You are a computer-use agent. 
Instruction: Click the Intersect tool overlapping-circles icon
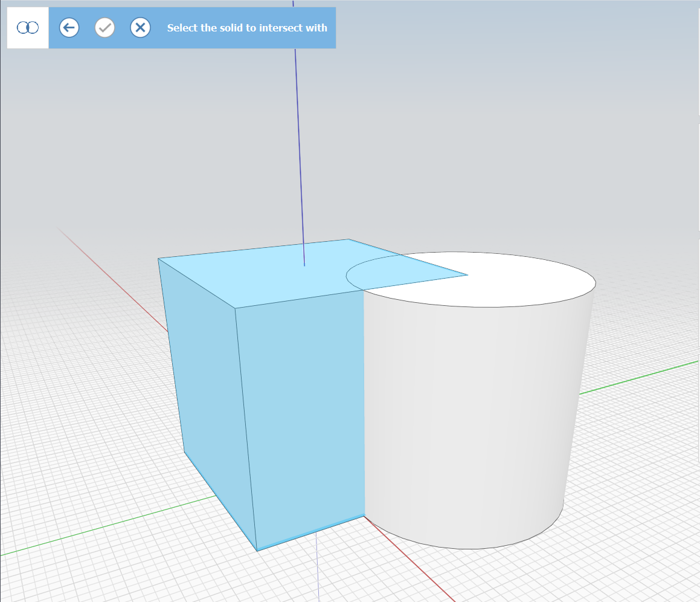[28, 28]
